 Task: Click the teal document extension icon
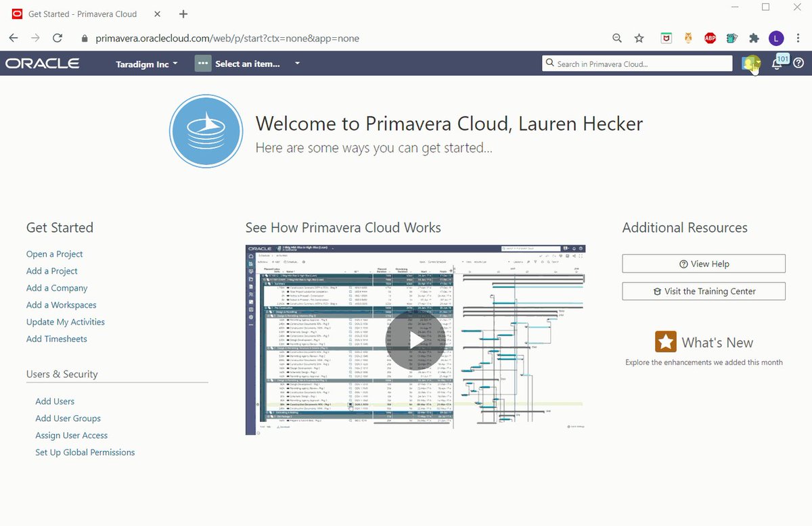point(732,39)
